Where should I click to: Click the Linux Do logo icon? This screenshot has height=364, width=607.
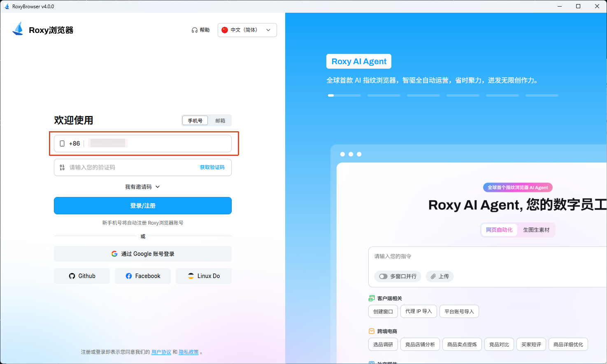coord(191,276)
